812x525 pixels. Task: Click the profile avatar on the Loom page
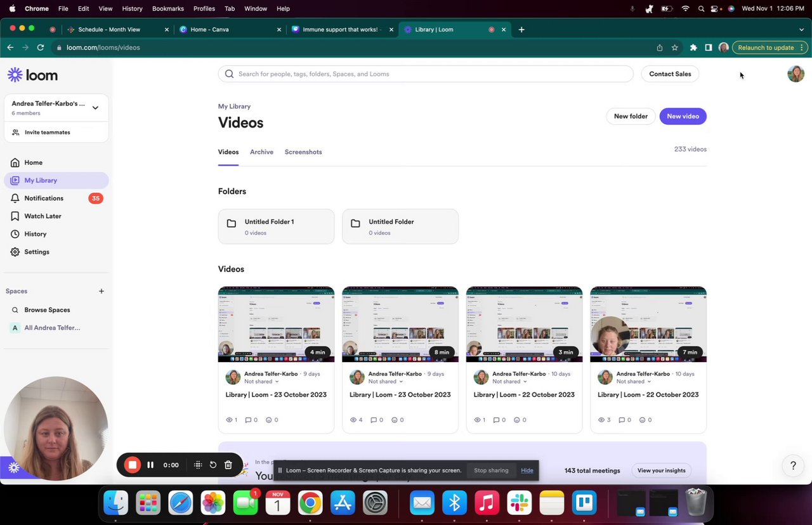tap(796, 74)
